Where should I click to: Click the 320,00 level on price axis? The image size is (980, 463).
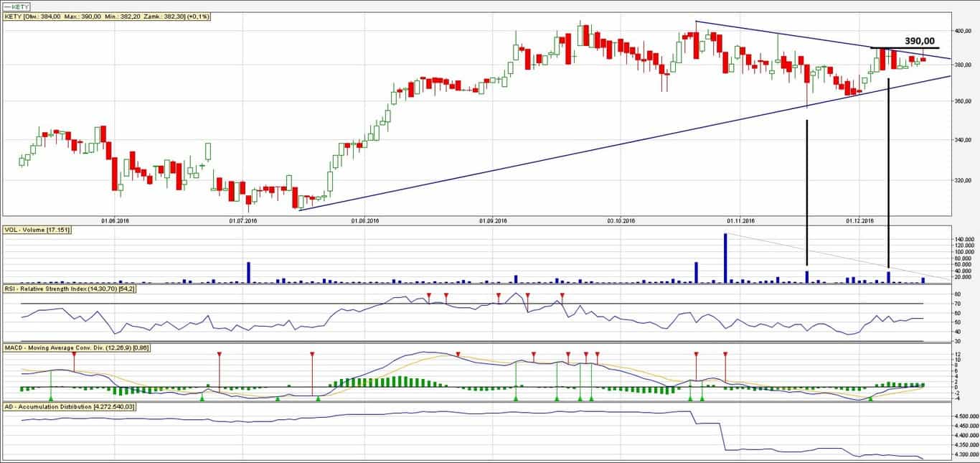pos(962,181)
